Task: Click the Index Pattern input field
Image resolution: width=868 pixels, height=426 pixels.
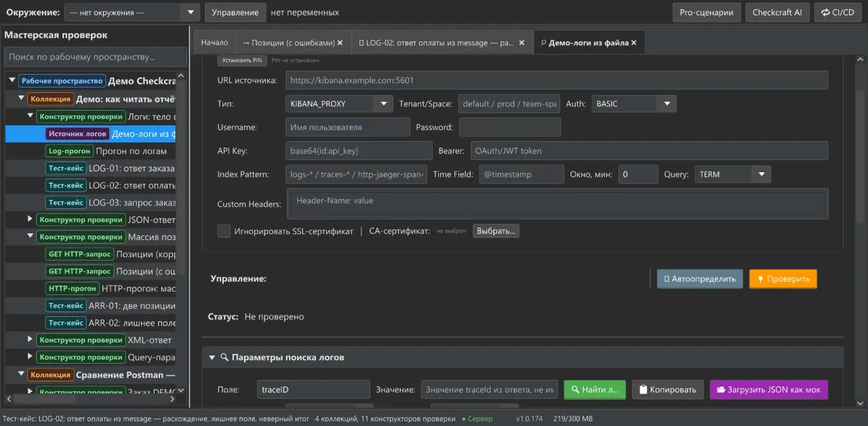Action: 356,174
